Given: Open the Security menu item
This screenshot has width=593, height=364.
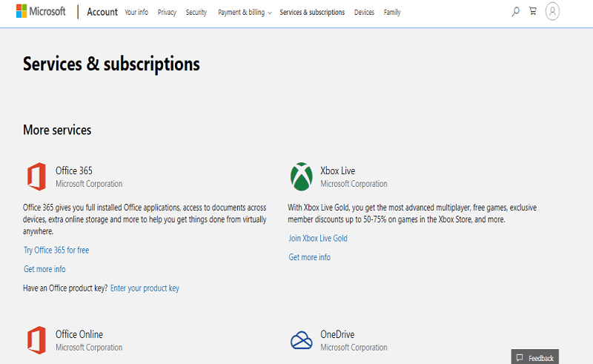Looking at the screenshot, I should (x=196, y=13).
